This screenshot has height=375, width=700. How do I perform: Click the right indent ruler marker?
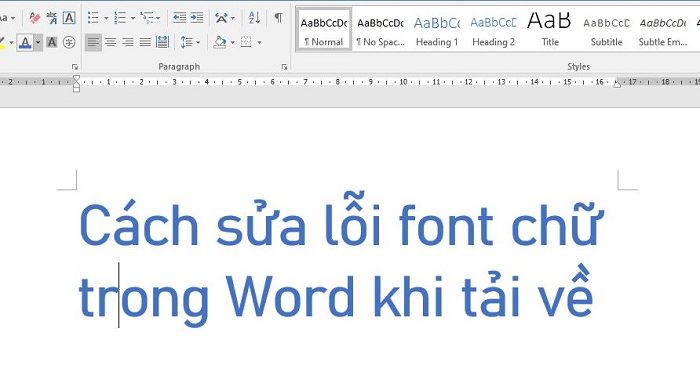click(x=617, y=84)
